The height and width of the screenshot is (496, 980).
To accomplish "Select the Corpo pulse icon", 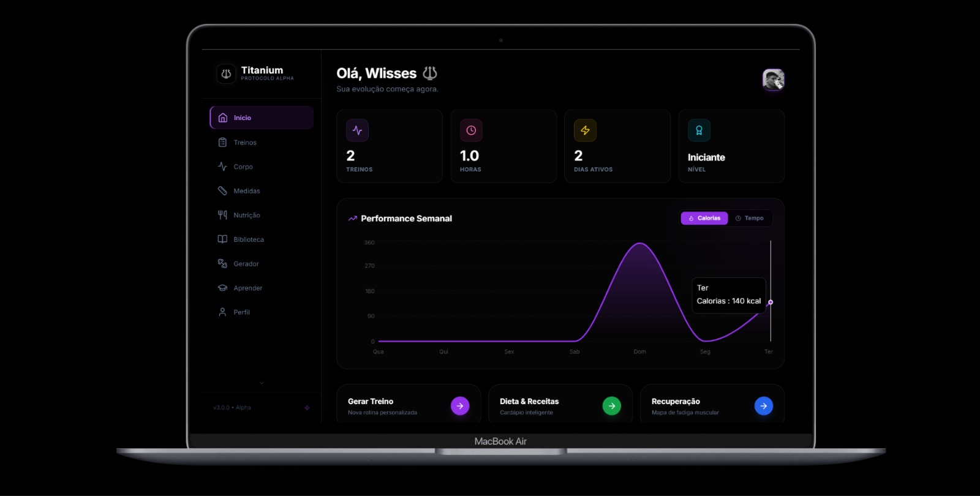I will coord(222,167).
